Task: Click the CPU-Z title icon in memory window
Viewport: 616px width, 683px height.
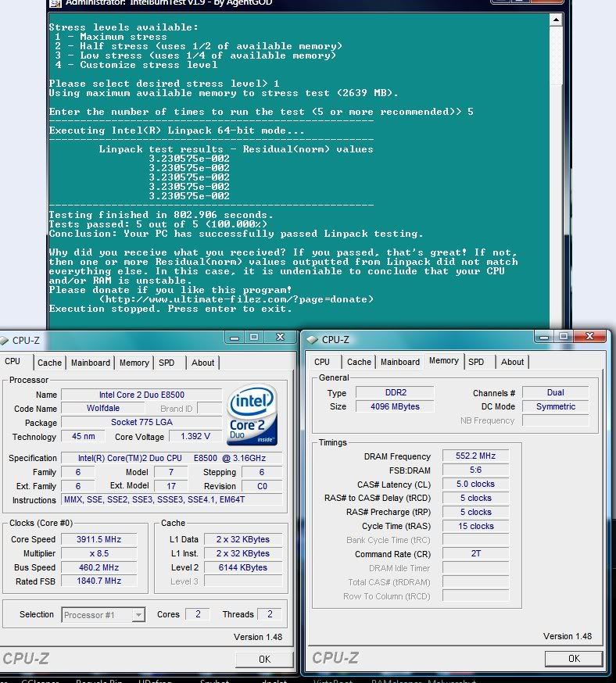Action: point(313,340)
